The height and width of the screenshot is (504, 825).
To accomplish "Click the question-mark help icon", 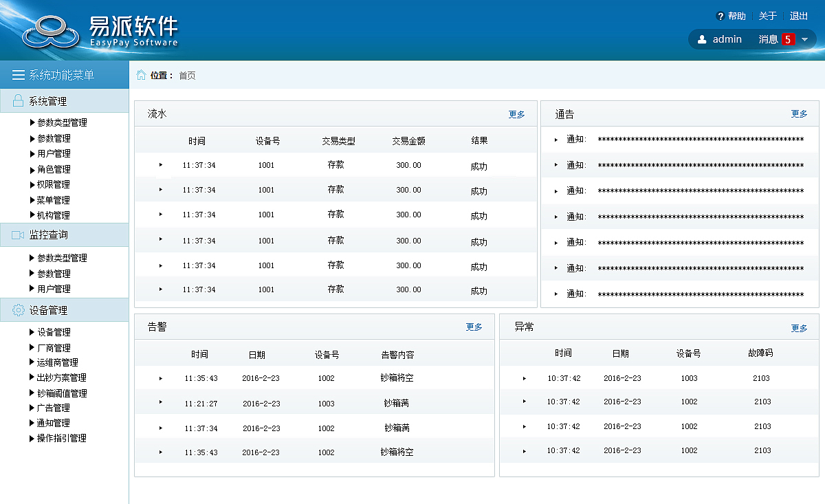I will click(719, 15).
